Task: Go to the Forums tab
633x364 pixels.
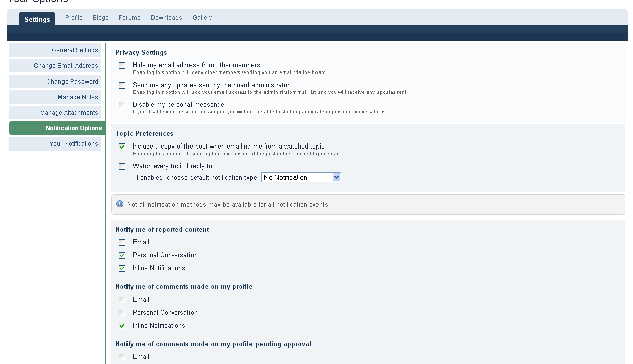Action: tap(130, 18)
